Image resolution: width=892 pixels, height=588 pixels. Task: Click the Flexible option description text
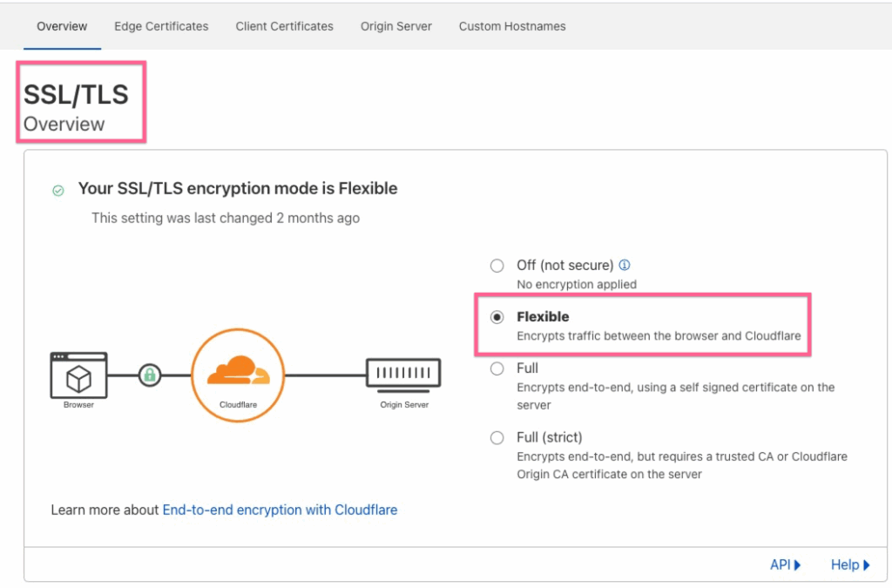[659, 336]
